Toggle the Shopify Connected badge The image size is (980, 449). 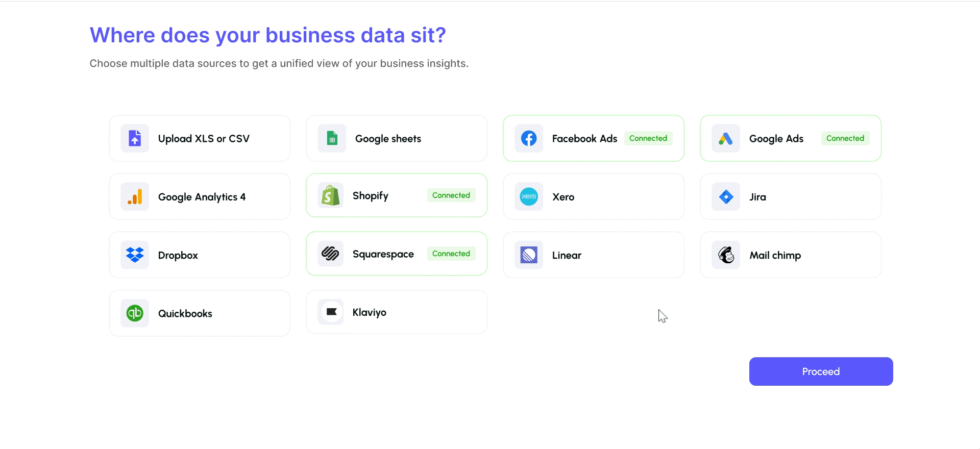pos(451,195)
